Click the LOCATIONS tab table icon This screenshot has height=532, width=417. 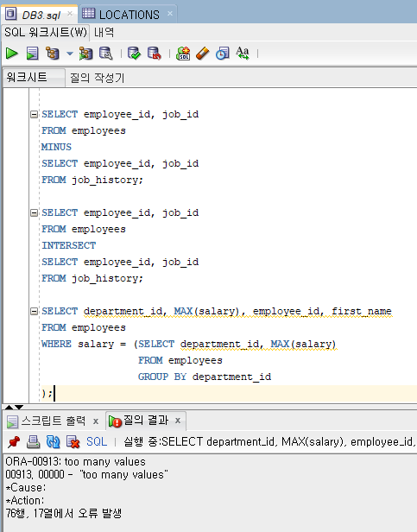pyautogui.click(x=89, y=13)
